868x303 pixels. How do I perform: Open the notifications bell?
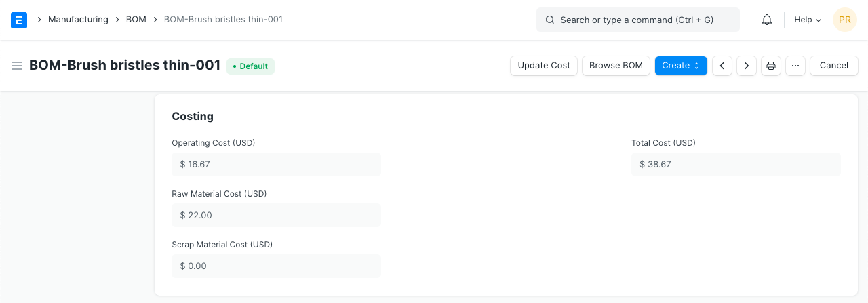tap(767, 20)
